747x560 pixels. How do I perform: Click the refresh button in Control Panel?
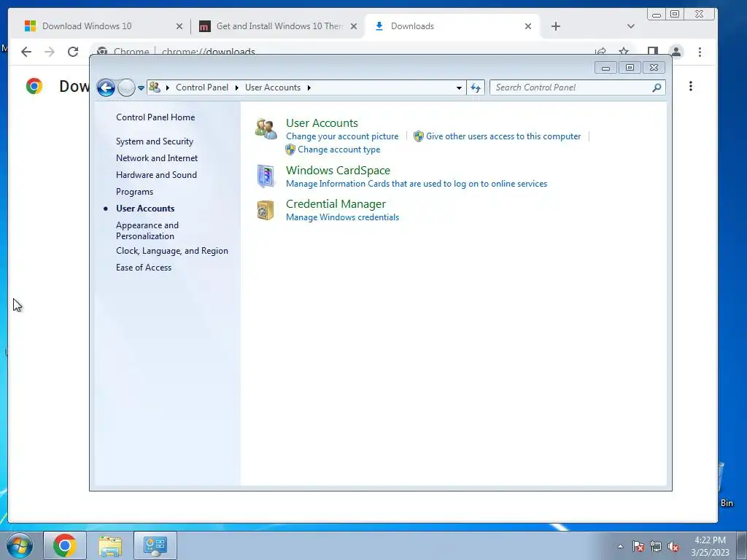[476, 87]
